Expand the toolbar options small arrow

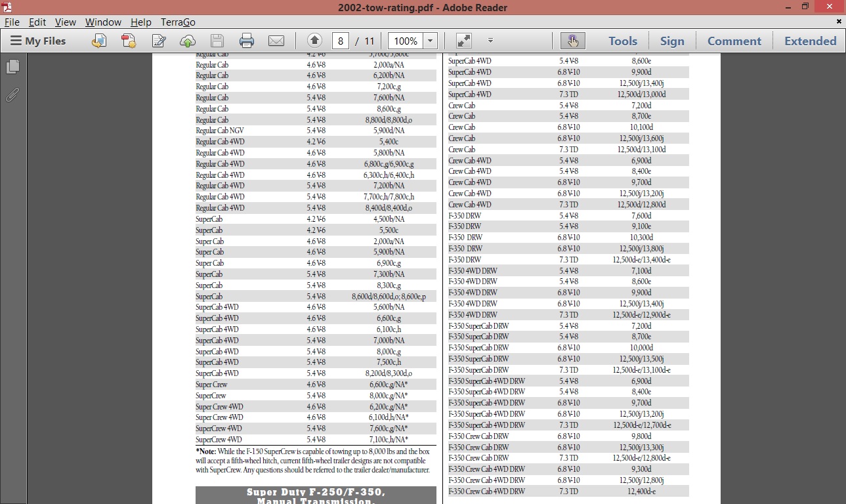tap(490, 41)
